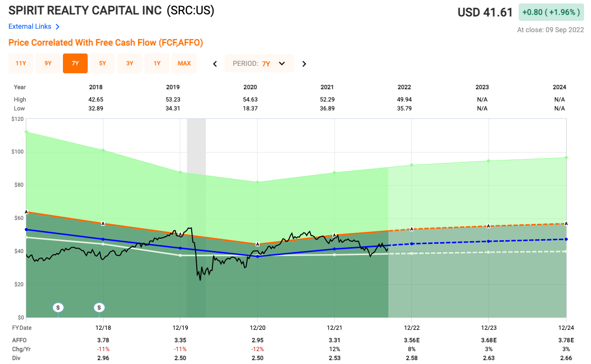This screenshot has width=591, height=364.
Task: Open the External Links link
Action: (x=30, y=26)
